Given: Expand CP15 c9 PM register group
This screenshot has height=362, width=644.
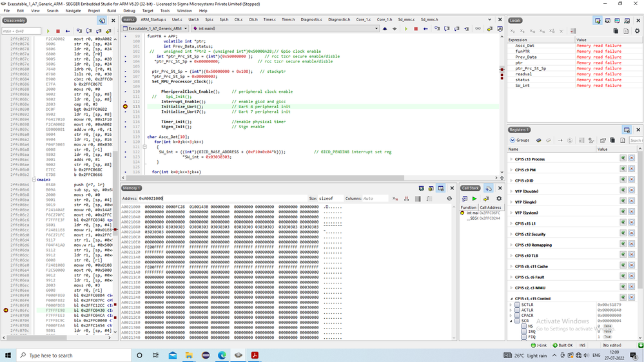Looking at the screenshot, I should click(x=511, y=170).
